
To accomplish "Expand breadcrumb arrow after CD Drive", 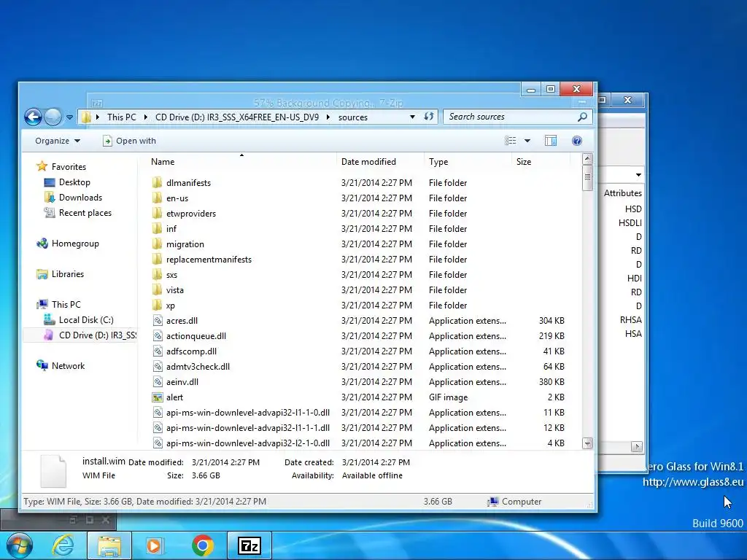I will coord(328,117).
